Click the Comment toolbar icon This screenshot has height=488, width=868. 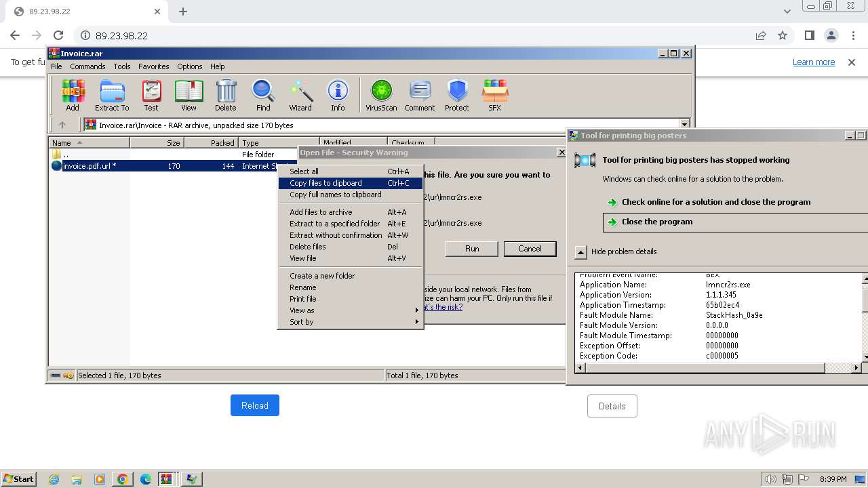click(420, 95)
